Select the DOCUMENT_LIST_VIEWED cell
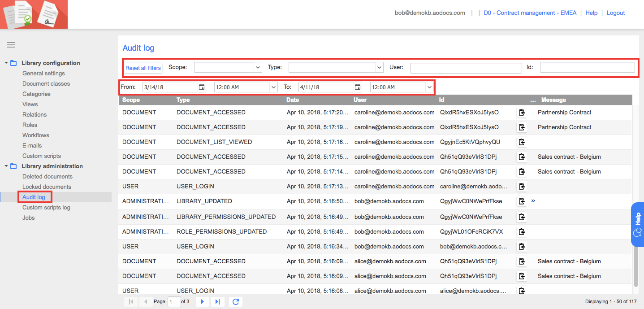 (214, 142)
